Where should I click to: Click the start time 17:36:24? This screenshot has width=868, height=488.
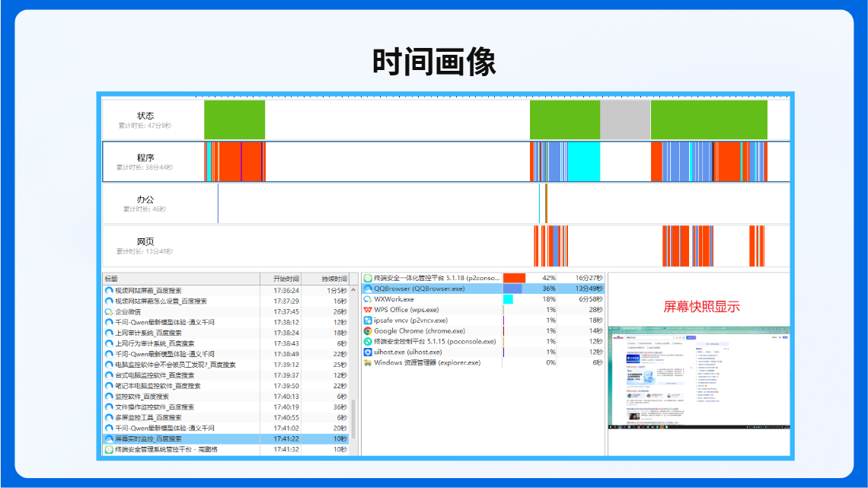tap(286, 291)
